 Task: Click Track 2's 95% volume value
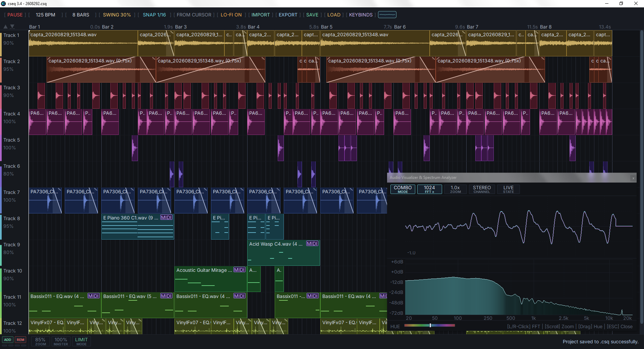(8, 69)
